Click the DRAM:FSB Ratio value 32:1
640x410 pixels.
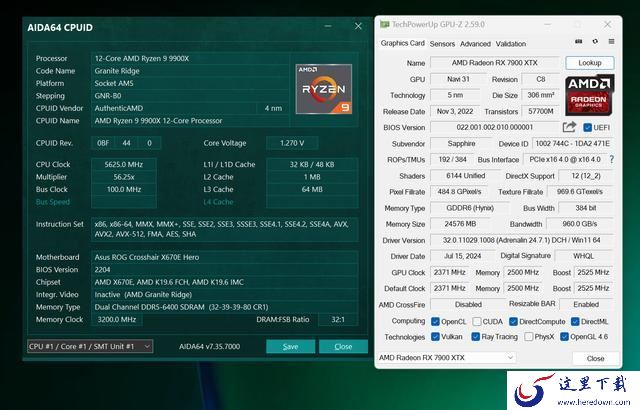tap(338, 319)
